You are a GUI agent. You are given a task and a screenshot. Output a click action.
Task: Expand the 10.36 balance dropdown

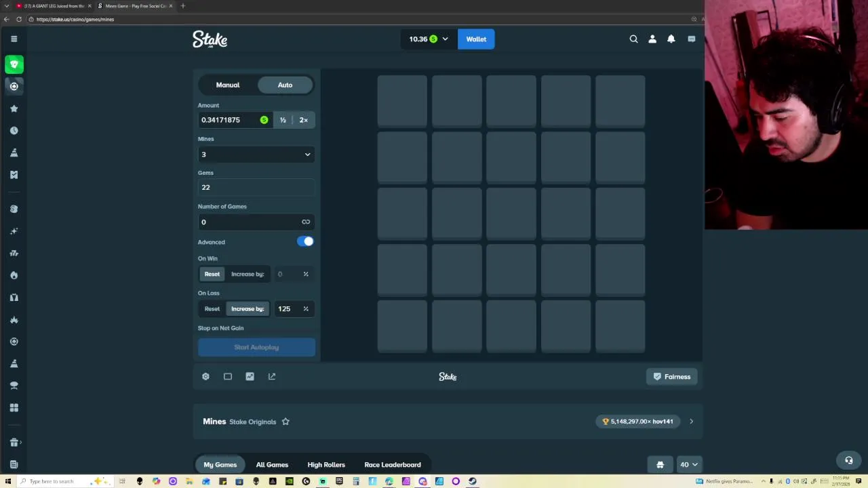428,39
